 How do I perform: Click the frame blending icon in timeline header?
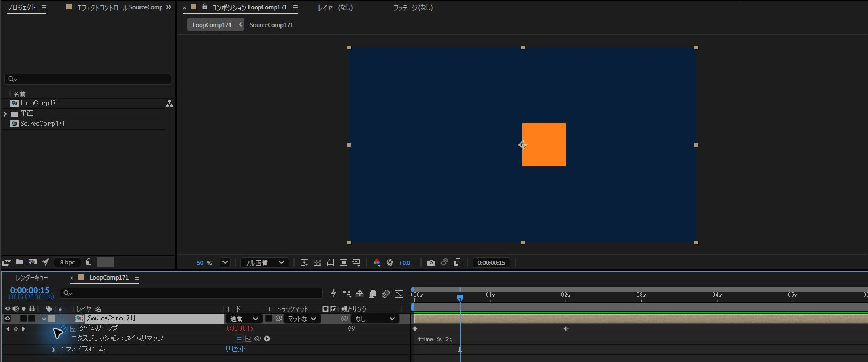point(373,293)
